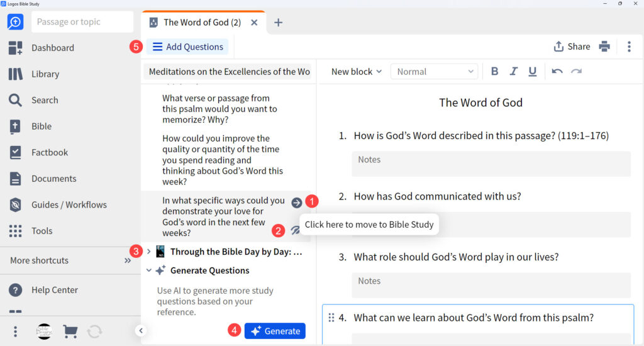Screen dimensions: 644x346
Task: Click the Passage or topic search field
Action: (x=82, y=22)
